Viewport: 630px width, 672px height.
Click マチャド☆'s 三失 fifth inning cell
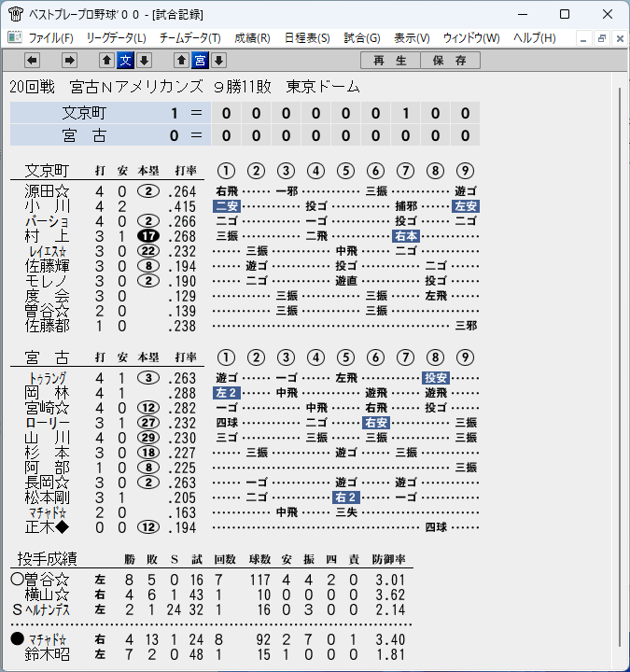(346, 512)
